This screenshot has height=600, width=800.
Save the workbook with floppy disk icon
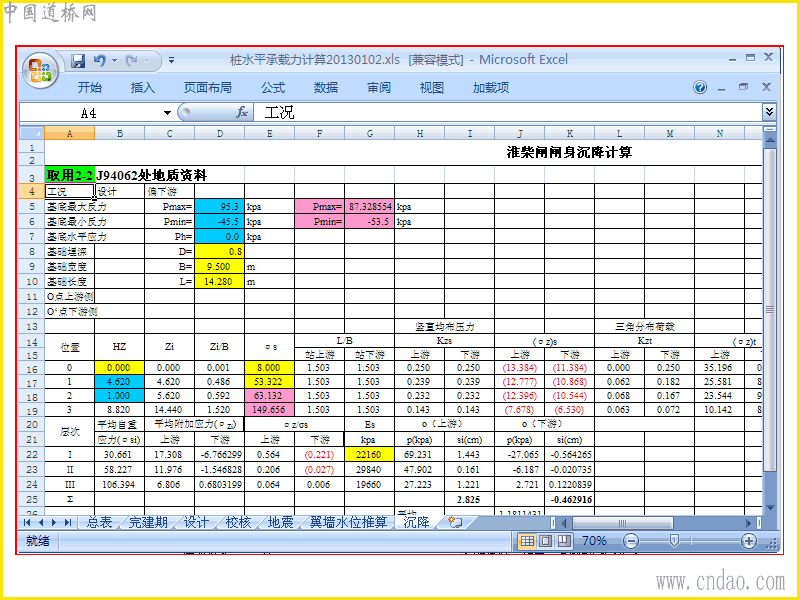tap(78, 61)
